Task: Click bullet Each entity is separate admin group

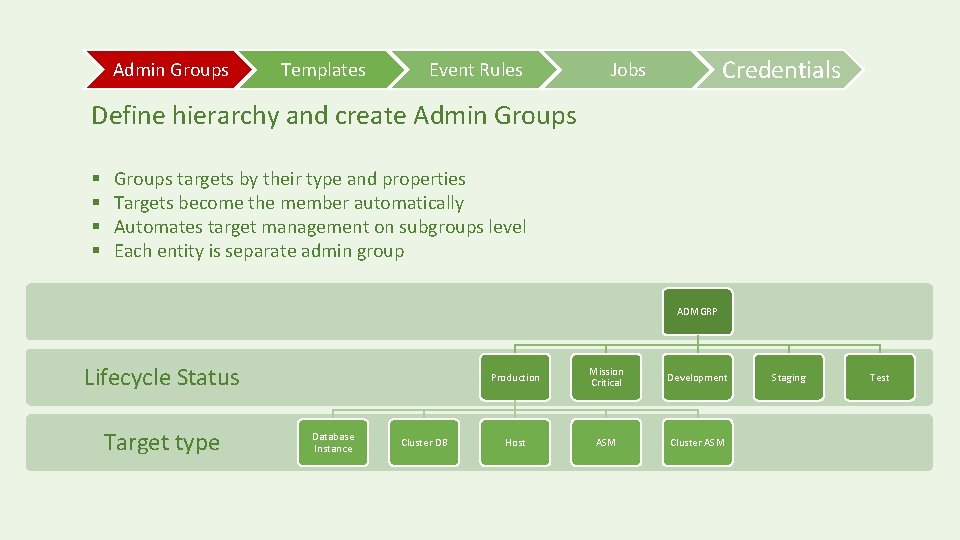Action: [x=259, y=251]
